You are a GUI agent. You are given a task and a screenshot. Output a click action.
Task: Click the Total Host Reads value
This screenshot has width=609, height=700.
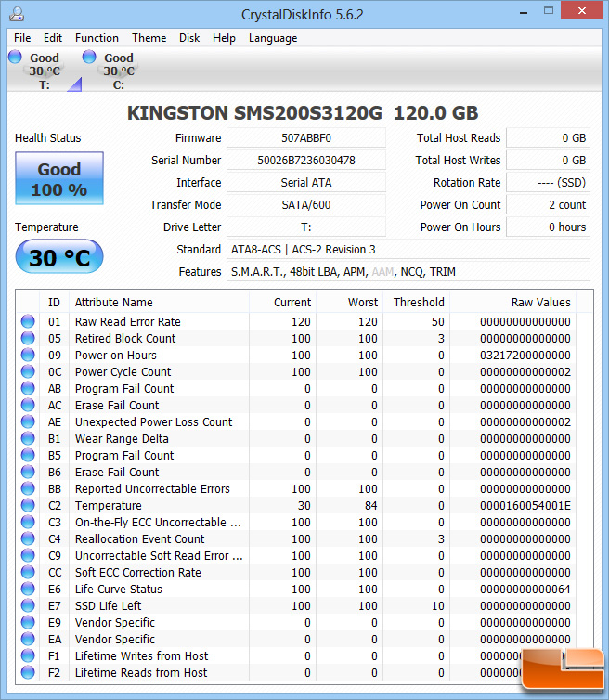(x=549, y=138)
